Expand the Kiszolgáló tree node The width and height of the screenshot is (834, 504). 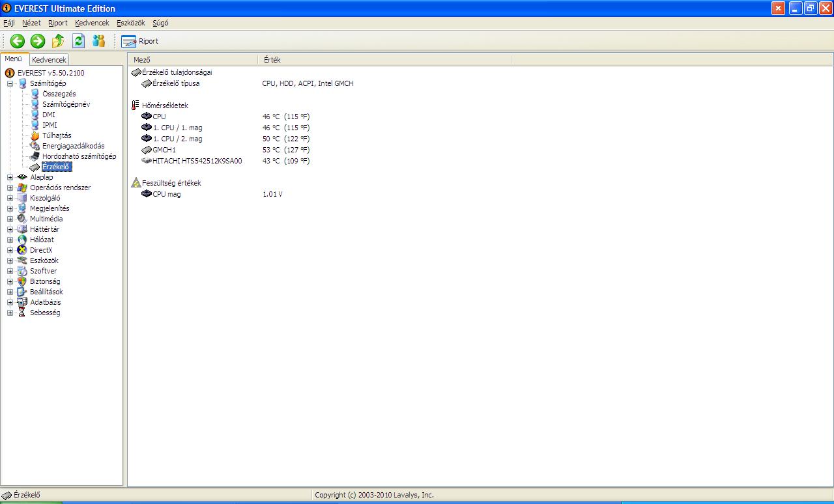[10, 198]
